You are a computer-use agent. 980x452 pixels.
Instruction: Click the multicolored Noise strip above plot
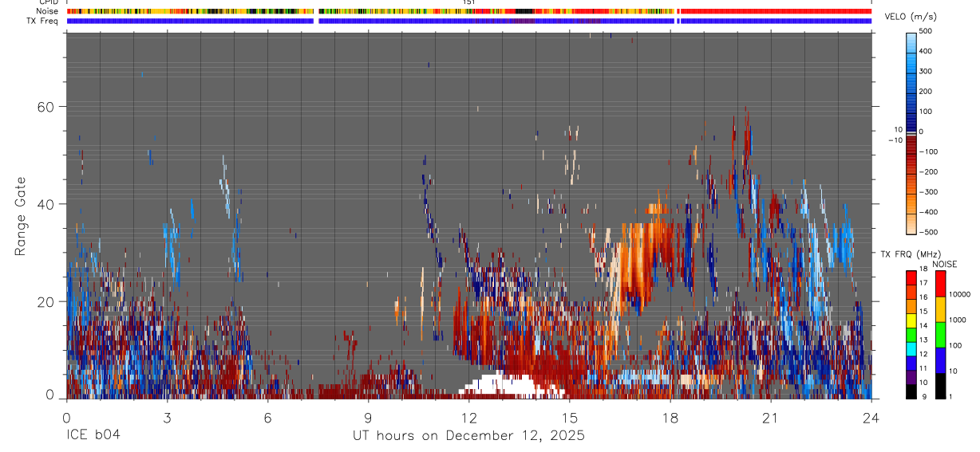[469, 11]
